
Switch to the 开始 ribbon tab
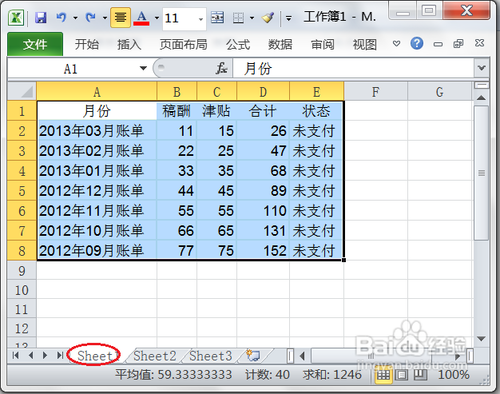tap(87, 44)
